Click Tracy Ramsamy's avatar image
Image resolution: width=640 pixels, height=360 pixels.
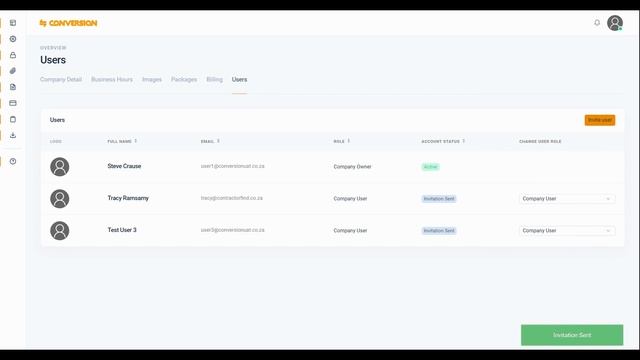point(60,199)
